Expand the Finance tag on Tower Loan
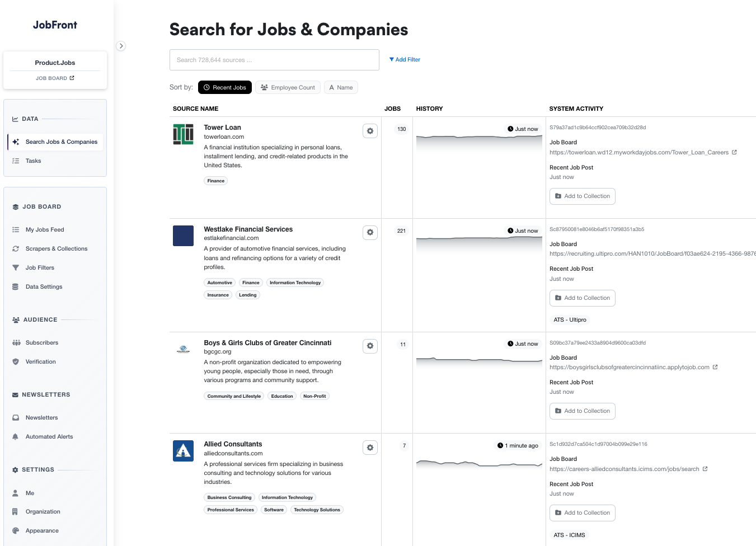The width and height of the screenshot is (756, 546). 216,180
